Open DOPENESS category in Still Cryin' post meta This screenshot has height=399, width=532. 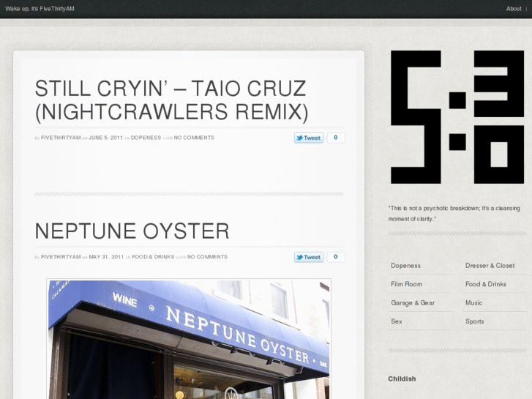pyautogui.click(x=146, y=138)
